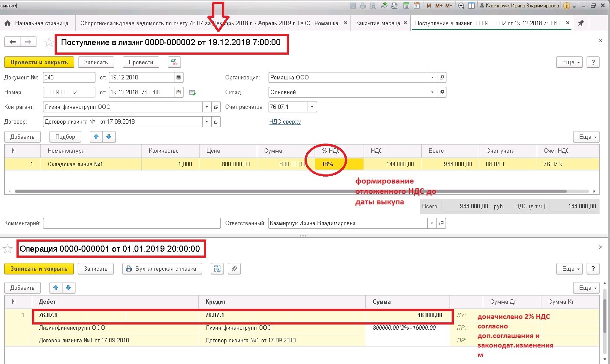Viewport: 610px width, 364px height.
Task: Open the upper Еще dropdown menu
Action: coord(569,62)
